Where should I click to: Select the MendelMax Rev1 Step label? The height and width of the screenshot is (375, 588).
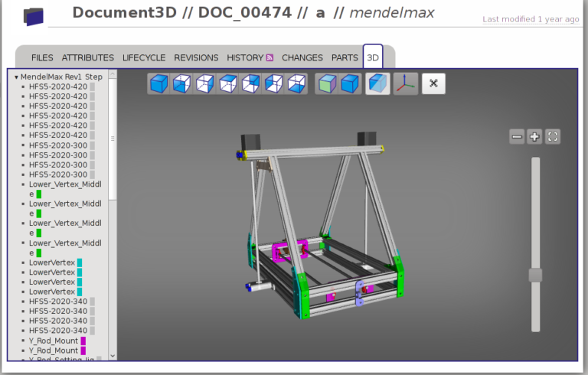coord(61,77)
